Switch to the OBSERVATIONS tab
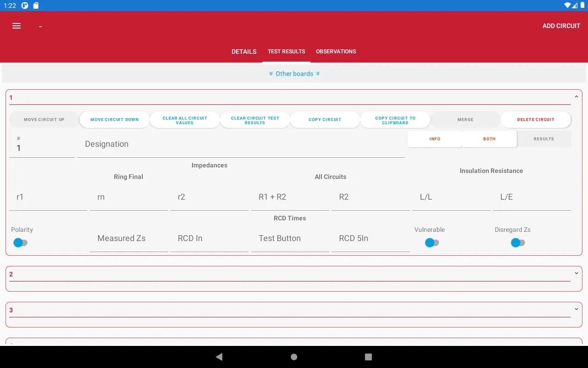 (336, 52)
